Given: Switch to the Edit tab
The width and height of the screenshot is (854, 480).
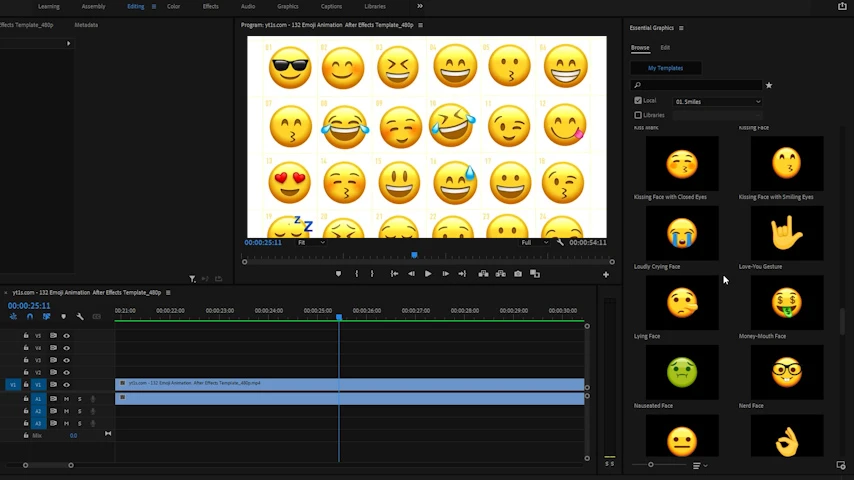Looking at the screenshot, I should (665, 48).
